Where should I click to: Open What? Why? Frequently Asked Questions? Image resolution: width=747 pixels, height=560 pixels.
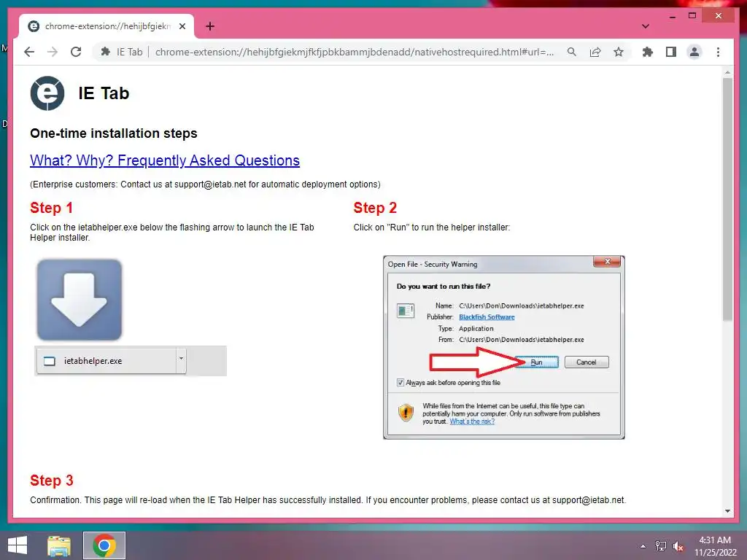click(x=165, y=160)
